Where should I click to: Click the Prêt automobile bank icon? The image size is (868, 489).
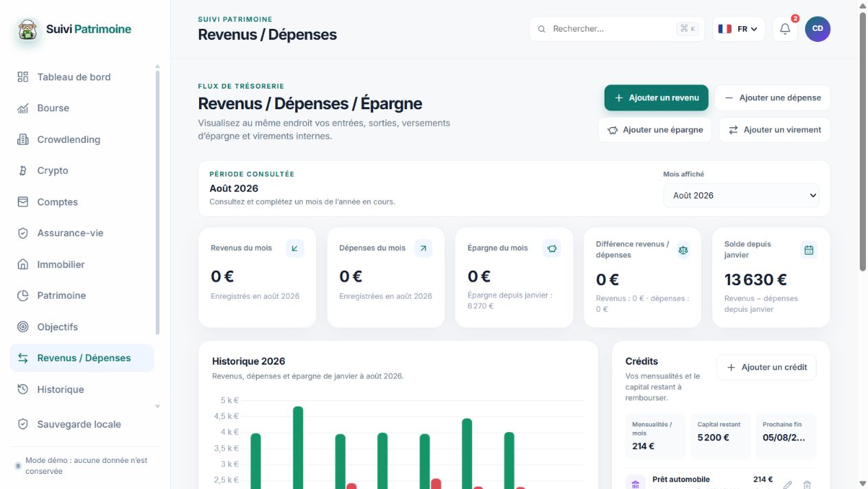point(635,484)
